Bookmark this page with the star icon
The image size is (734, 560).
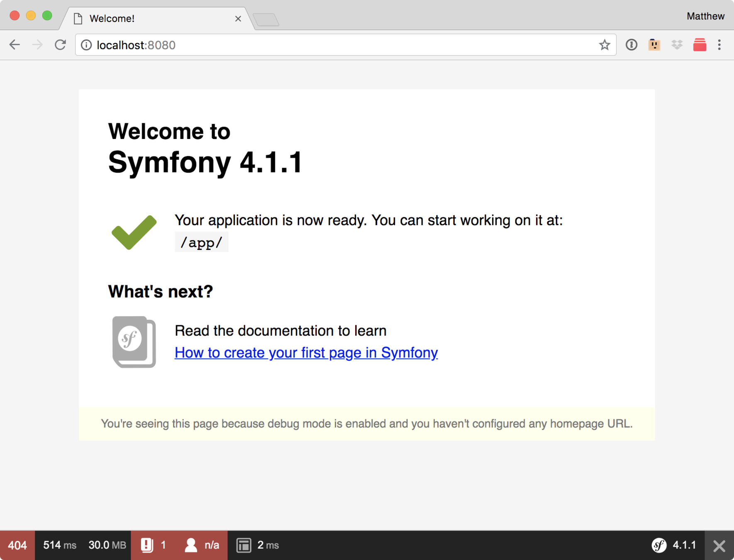click(605, 45)
